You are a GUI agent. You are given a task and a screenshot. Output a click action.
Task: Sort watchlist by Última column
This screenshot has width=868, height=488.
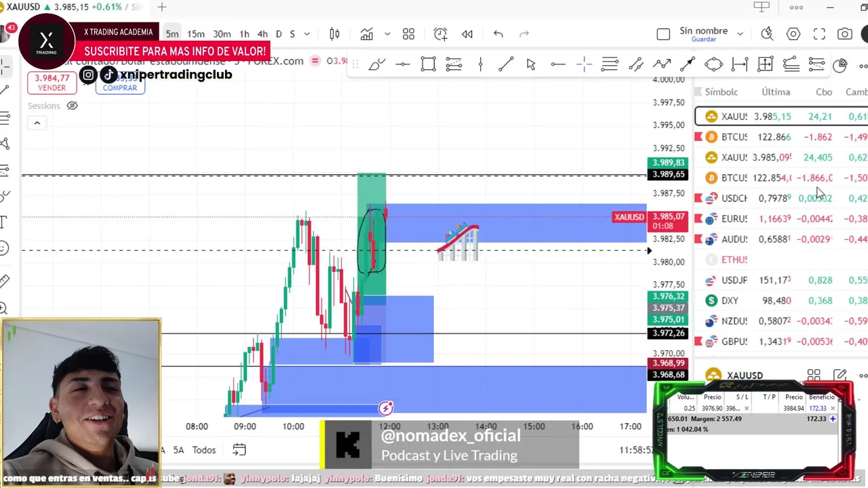[776, 92]
